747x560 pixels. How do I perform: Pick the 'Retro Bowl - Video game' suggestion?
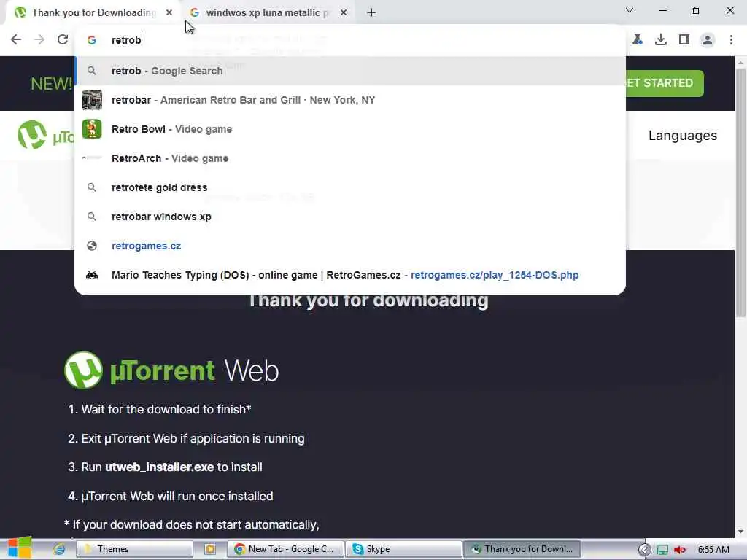[x=350, y=129]
